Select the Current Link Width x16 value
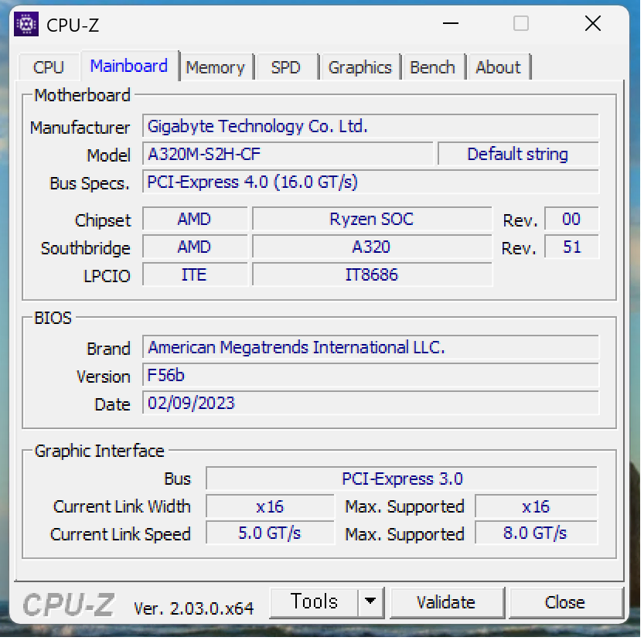Image resolution: width=644 pixels, height=644 pixels. click(x=271, y=506)
